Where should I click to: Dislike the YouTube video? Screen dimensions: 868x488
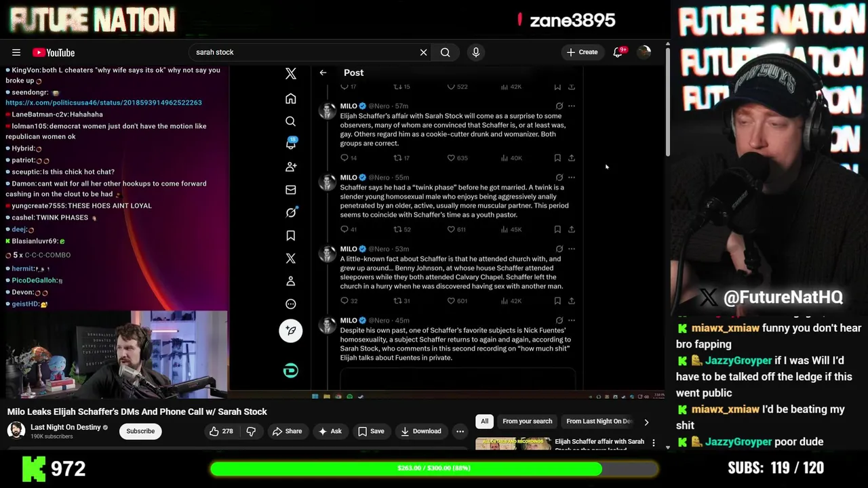click(251, 431)
